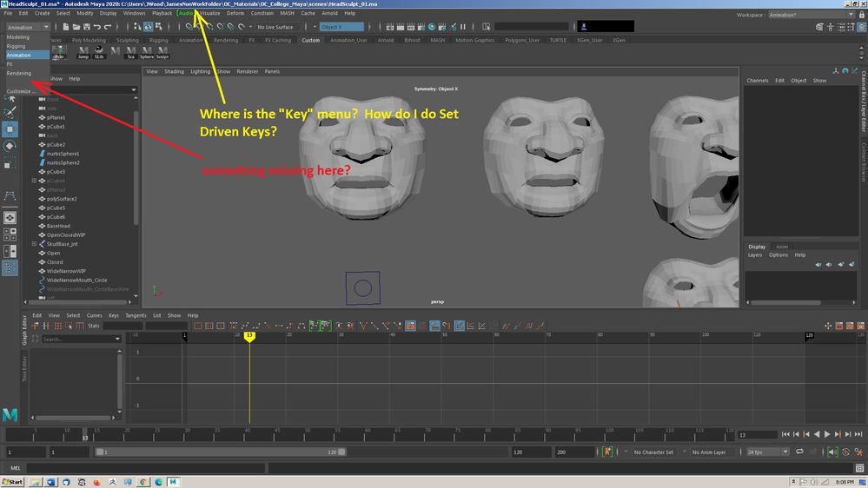
Task: Toggle select by object type mode
Action: [x=148, y=27]
